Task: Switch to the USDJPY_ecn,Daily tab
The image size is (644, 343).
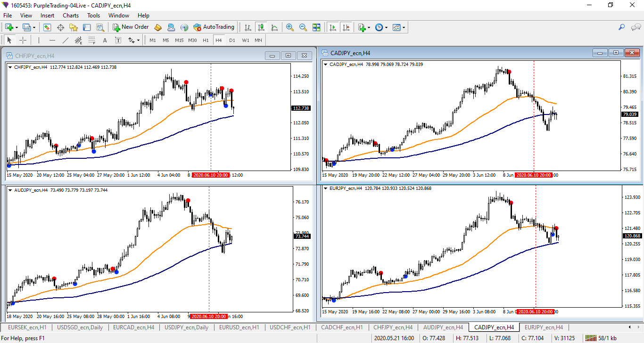Action: [187, 327]
